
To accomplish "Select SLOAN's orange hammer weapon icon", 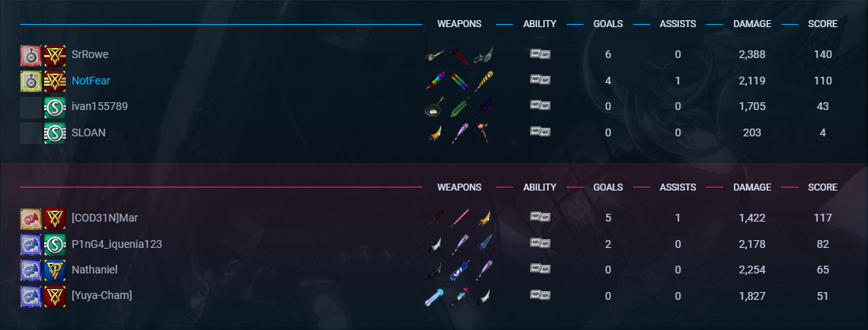I will pyautogui.click(x=484, y=133).
